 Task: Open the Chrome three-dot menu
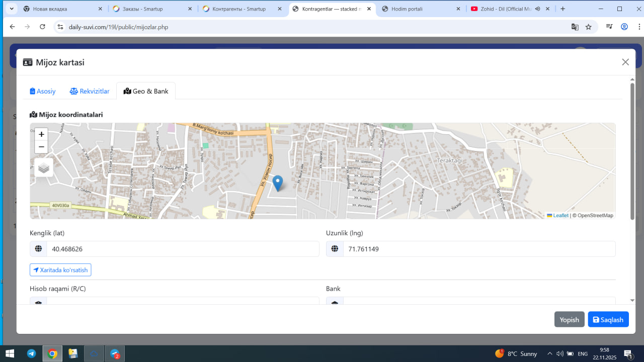639,27
